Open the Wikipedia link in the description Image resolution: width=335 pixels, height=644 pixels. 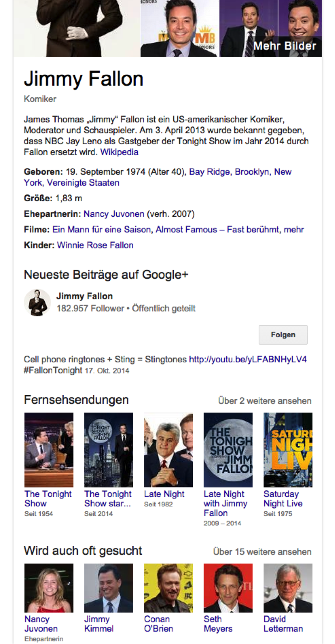tap(119, 152)
